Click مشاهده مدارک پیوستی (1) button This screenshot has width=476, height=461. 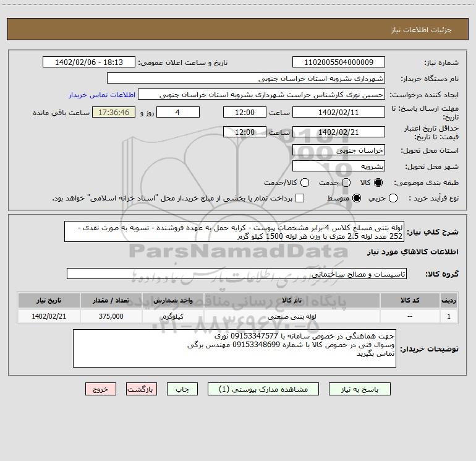tap(263, 389)
